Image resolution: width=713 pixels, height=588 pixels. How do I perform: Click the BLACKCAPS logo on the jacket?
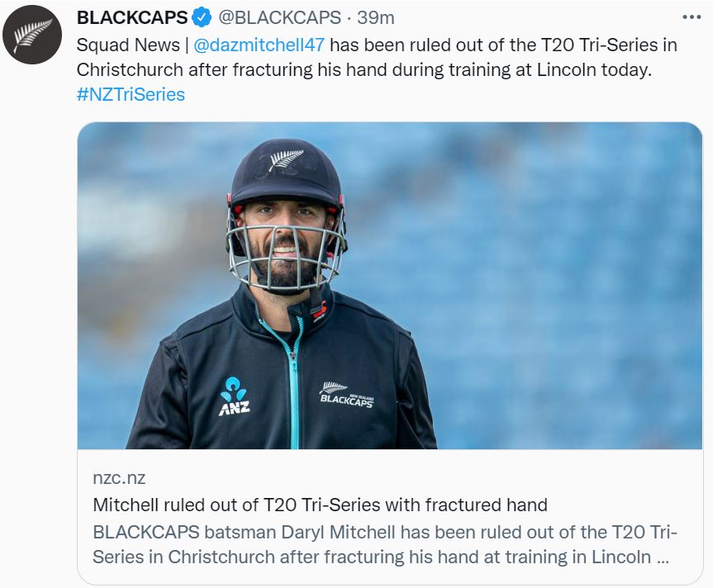point(346,395)
